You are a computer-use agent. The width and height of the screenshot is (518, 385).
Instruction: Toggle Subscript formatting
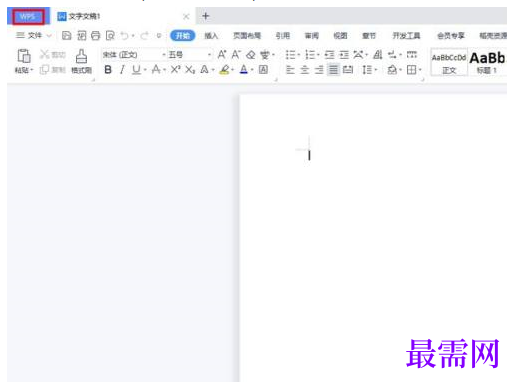[x=190, y=69]
